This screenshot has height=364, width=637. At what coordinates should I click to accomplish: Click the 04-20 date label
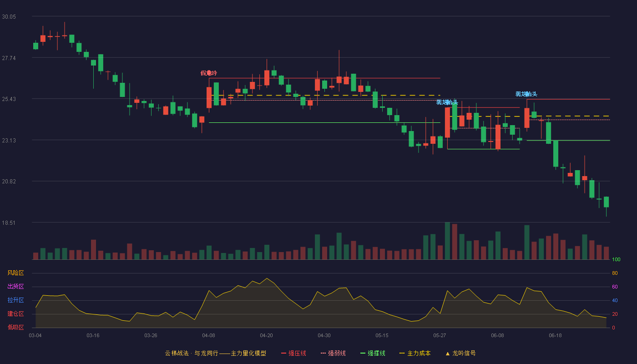[266, 335]
